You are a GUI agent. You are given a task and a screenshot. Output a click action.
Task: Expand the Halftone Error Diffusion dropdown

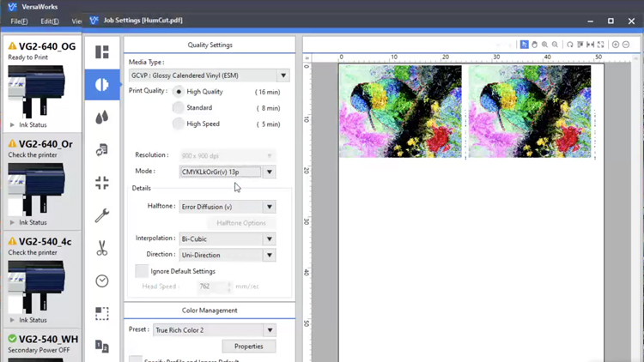[x=269, y=207]
